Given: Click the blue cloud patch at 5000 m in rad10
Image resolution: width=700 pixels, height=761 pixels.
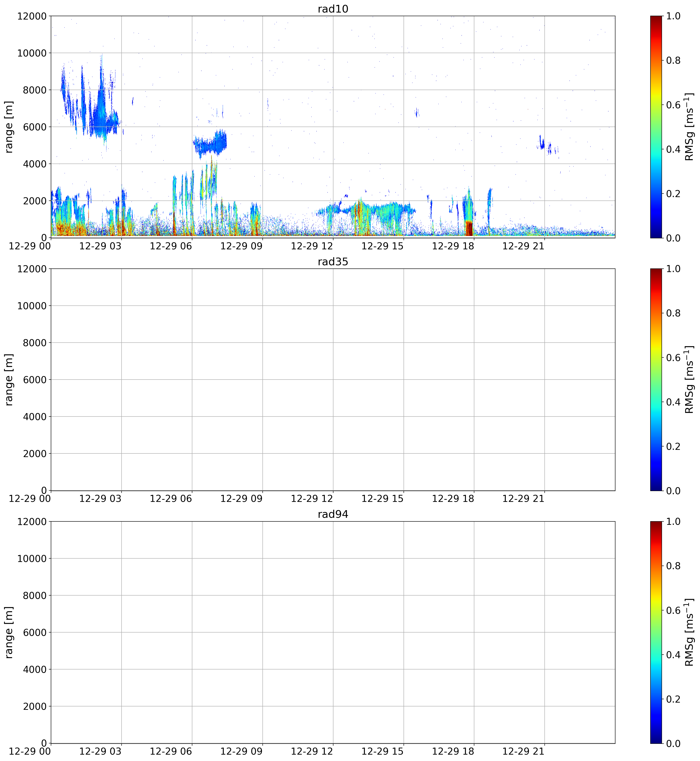Looking at the screenshot, I should tap(210, 145).
